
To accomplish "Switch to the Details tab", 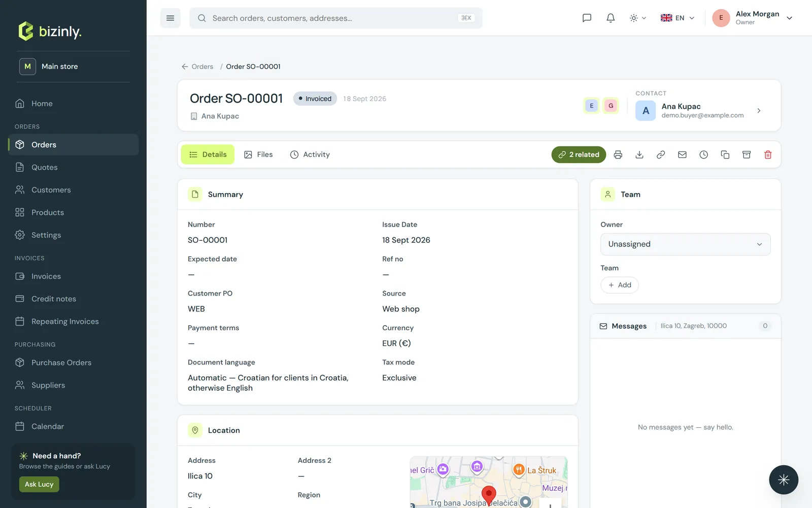I will (x=208, y=154).
